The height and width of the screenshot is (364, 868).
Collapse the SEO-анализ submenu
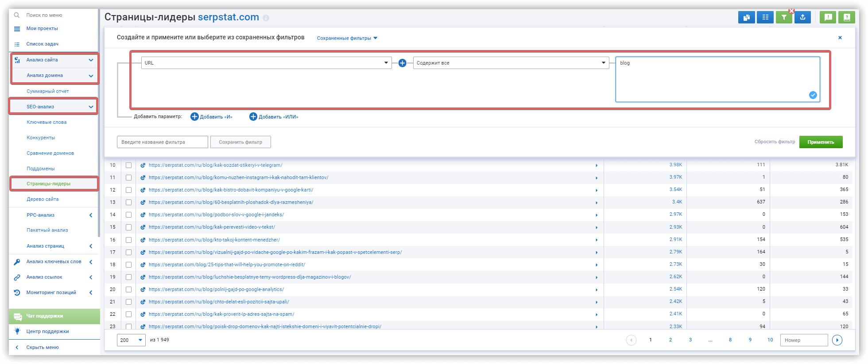click(91, 107)
